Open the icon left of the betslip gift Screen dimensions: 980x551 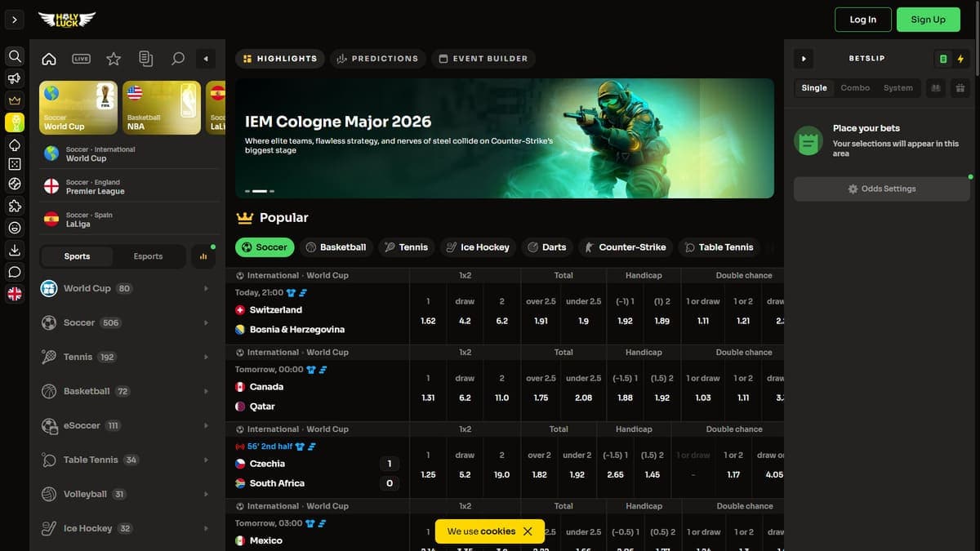[x=936, y=88]
